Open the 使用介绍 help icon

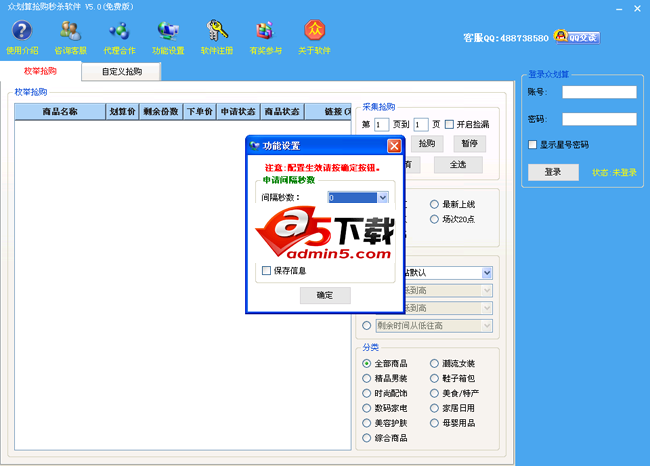22,31
